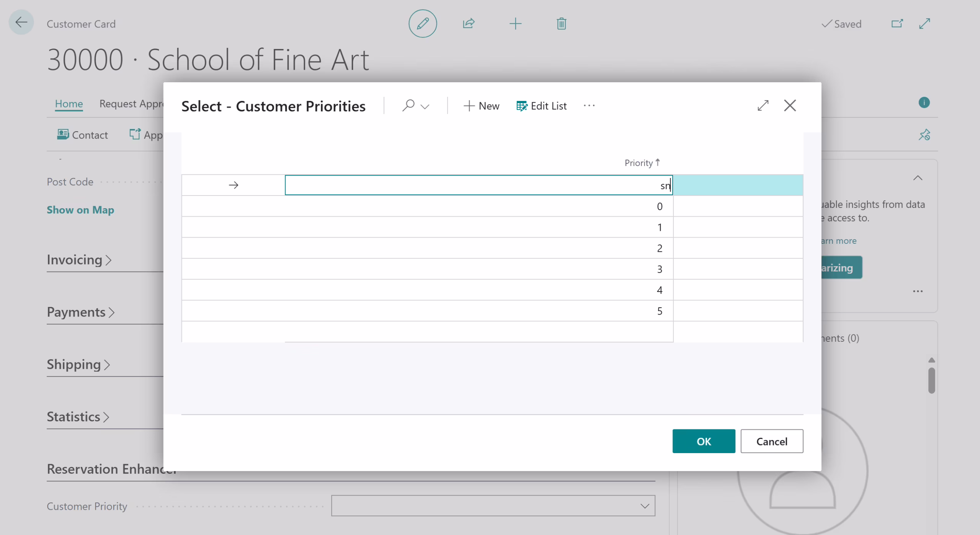Click the blue info icon
Screen dimensions: 980x535
click(924, 103)
